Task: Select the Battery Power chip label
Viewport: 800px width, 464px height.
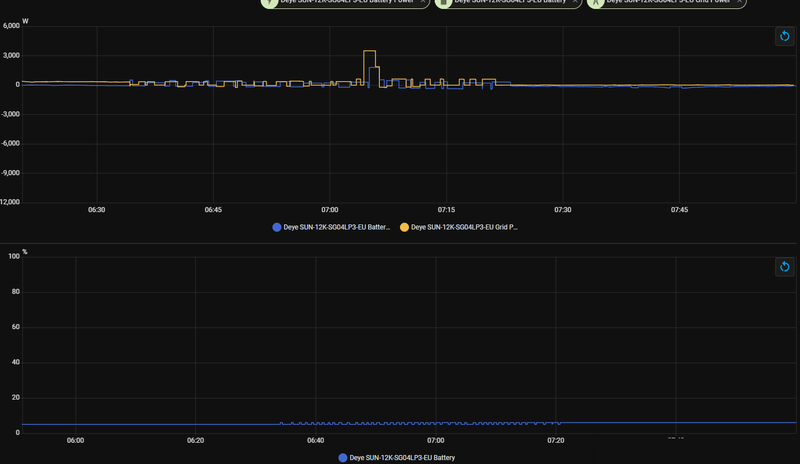Action: 347,2
